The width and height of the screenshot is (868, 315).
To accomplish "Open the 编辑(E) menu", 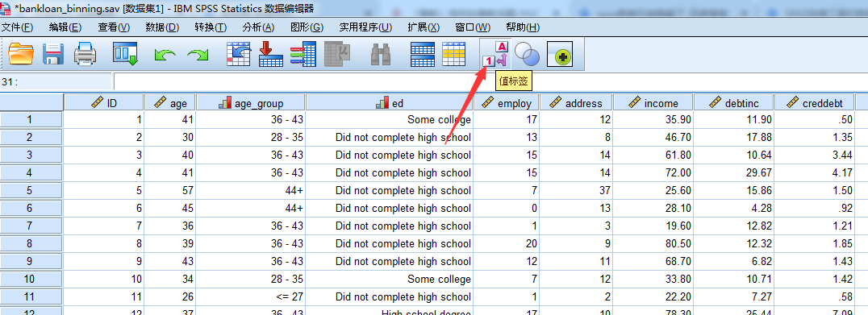I will coord(65,27).
